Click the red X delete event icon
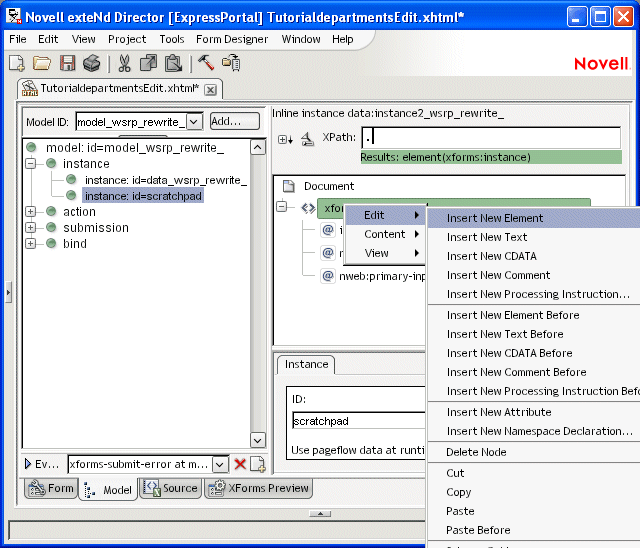Screen dimensions: 640x548 [x=240, y=464]
